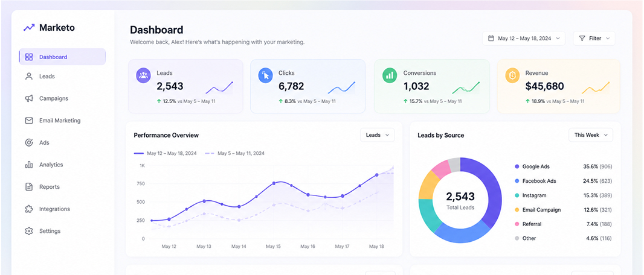Click the 1,032 conversions value

tap(416, 86)
